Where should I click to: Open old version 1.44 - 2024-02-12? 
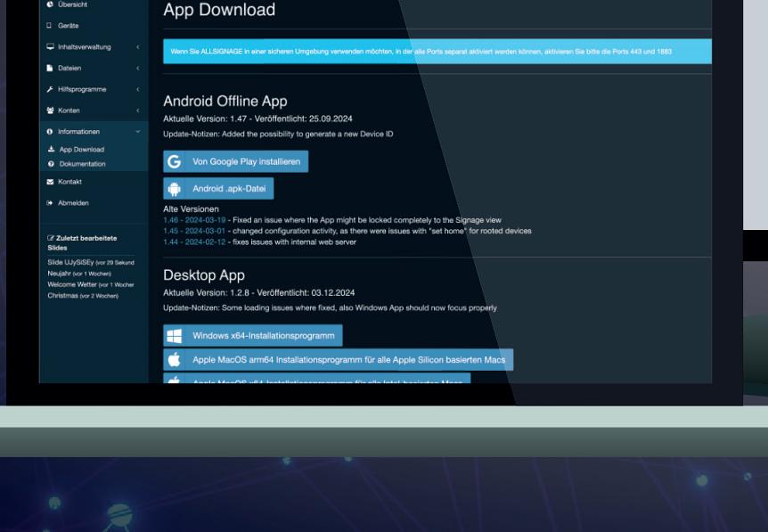[x=194, y=242]
